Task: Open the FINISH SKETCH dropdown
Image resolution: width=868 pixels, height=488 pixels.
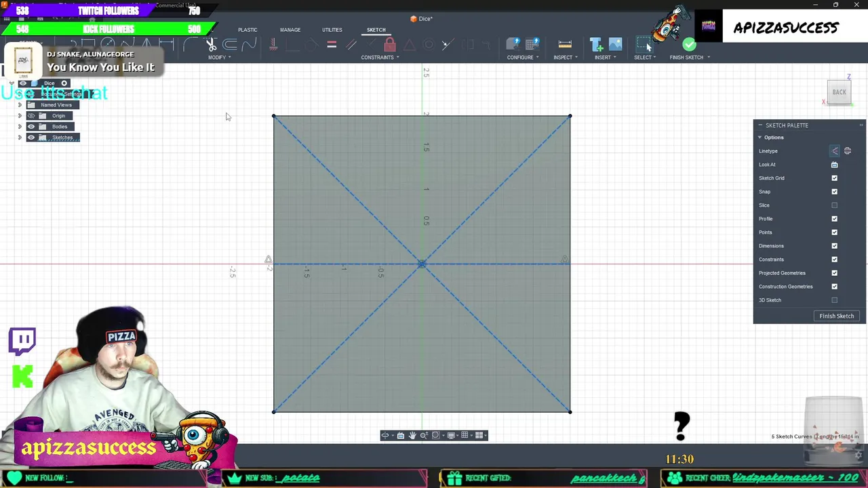Action: click(x=690, y=58)
